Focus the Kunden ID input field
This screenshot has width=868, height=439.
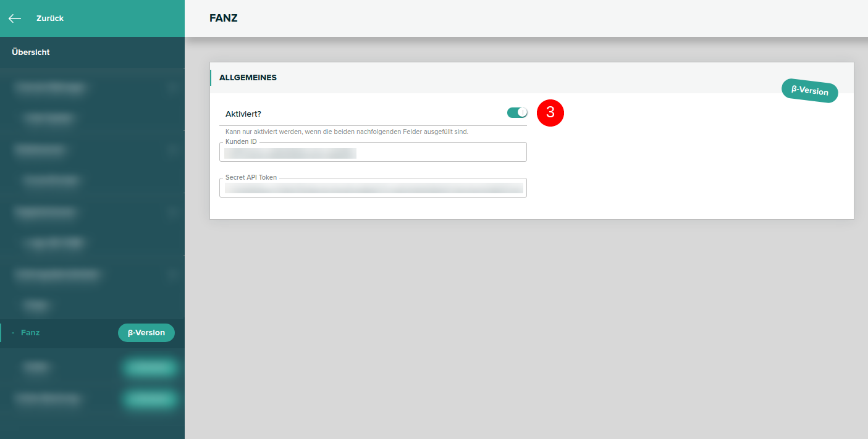(x=373, y=153)
